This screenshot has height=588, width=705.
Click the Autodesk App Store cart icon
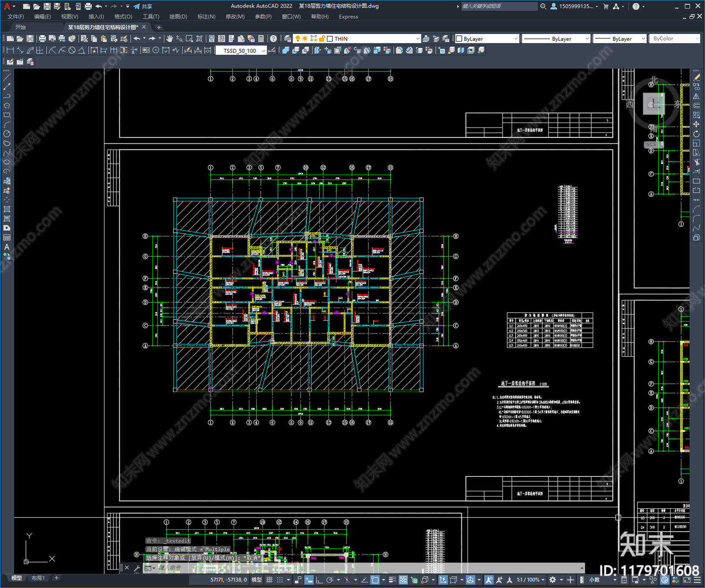pyautogui.click(x=606, y=6)
